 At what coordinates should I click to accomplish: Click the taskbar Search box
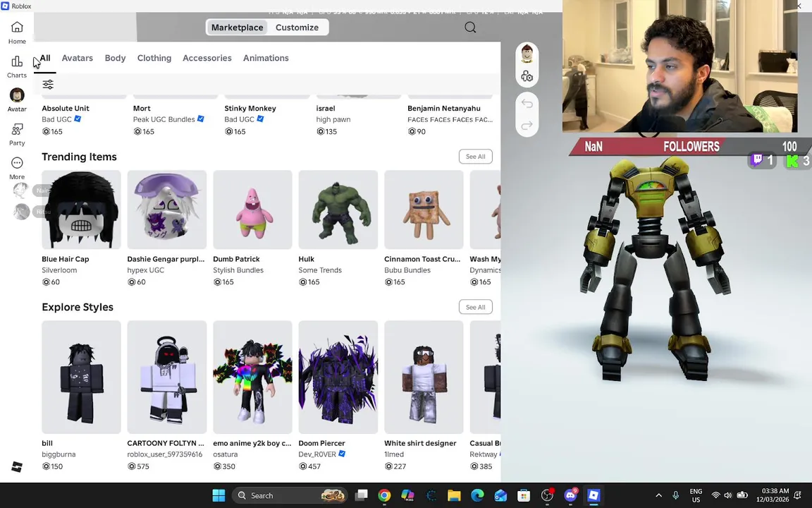pos(290,495)
